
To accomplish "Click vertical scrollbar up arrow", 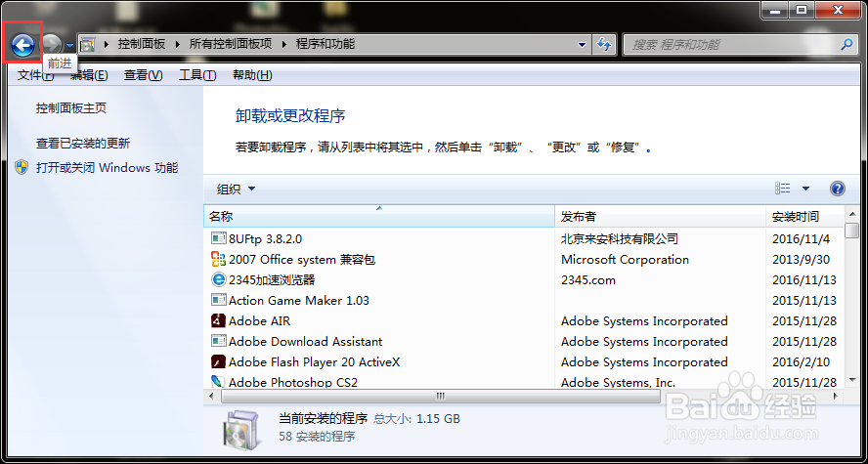I will click(852, 214).
